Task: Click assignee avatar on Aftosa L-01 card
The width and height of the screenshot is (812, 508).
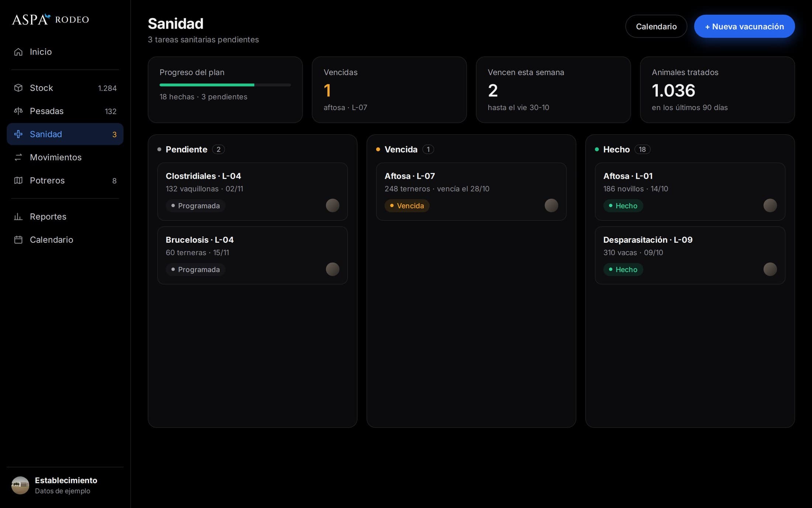Action: tap(770, 205)
